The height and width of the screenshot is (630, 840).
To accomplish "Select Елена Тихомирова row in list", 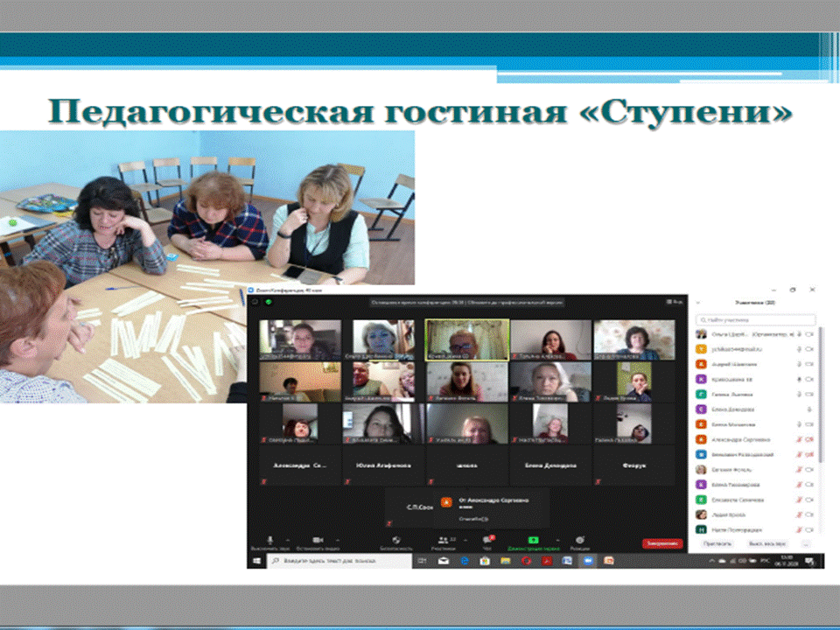I will pyautogui.click(x=755, y=485).
